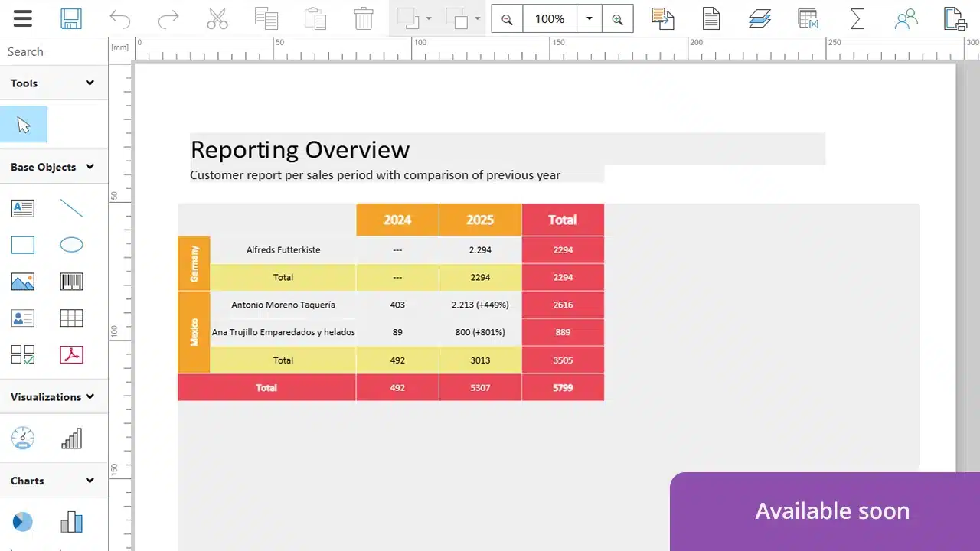Pick the Table object tool

click(x=71, y=318)
